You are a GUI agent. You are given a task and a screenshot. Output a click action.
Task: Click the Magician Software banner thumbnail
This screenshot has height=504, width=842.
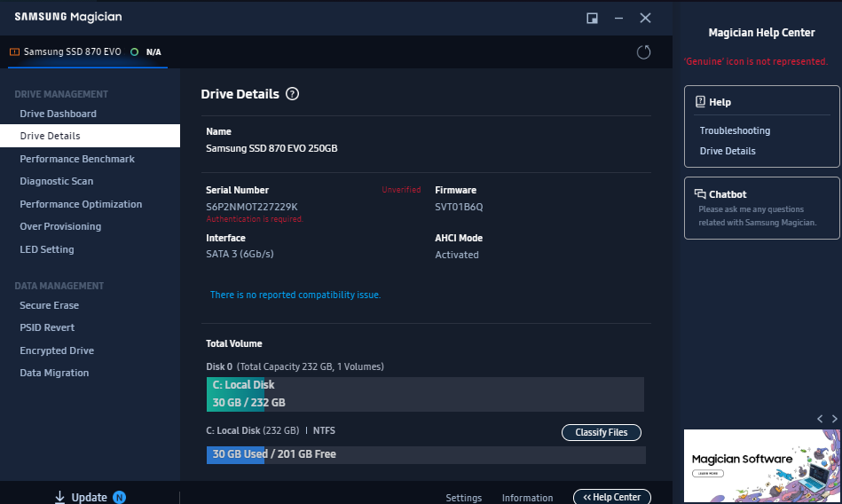pyautogui.click(x=761, y=465)
